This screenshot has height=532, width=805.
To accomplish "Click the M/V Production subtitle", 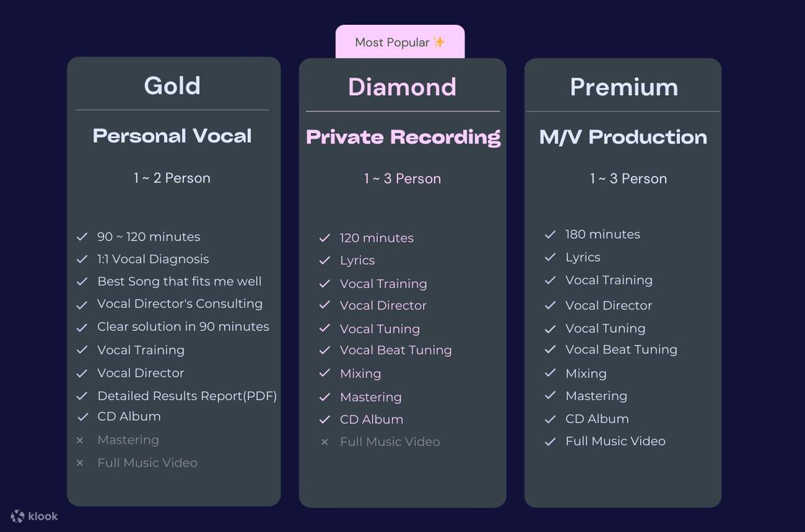I will 623,137.
